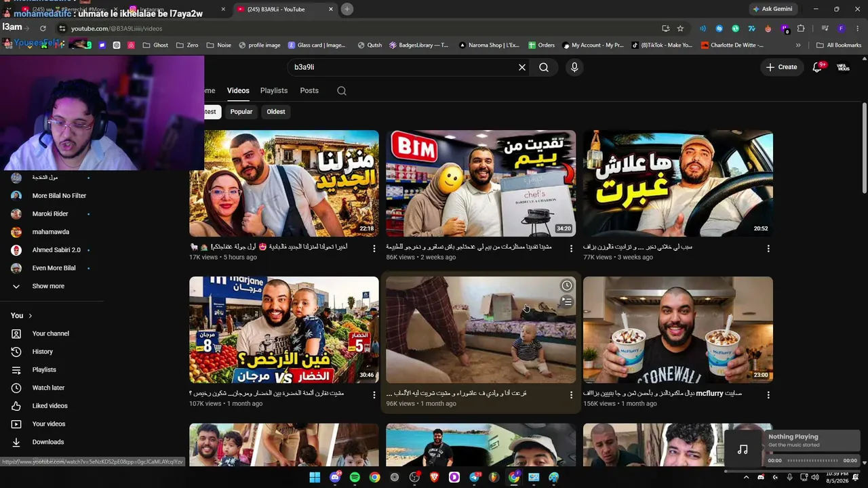868x488 pixels.
Task: Install app icon in address bar
Action: [665, 28]
